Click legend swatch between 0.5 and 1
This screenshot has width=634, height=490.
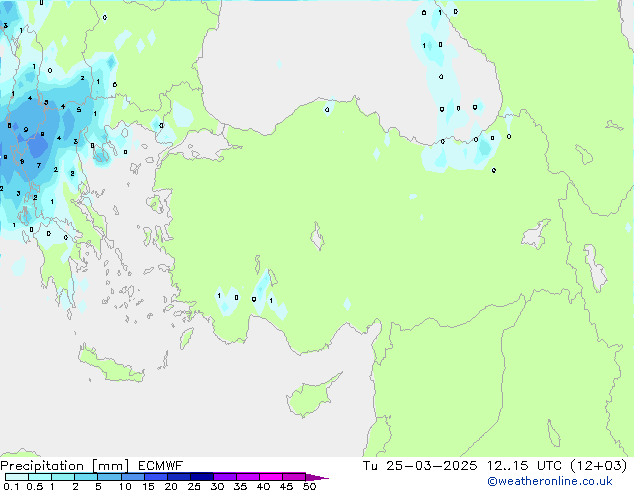[x=40, y=477]
